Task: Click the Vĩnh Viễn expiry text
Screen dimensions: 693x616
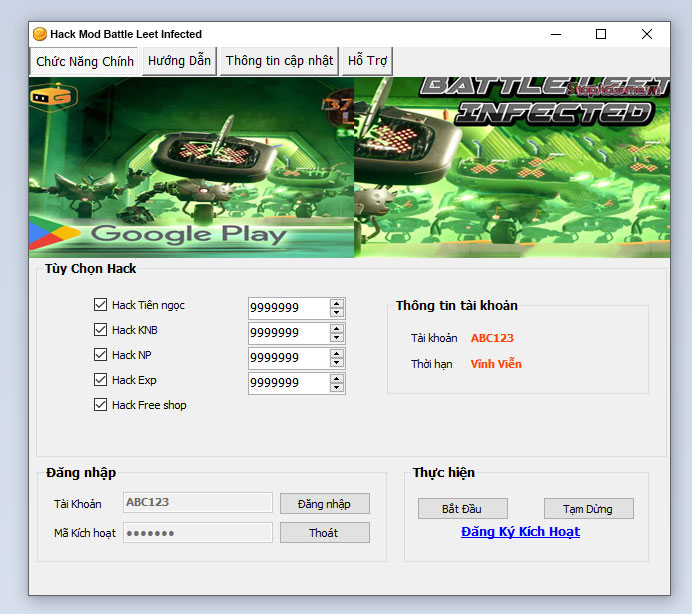Action: click(496, 364)
